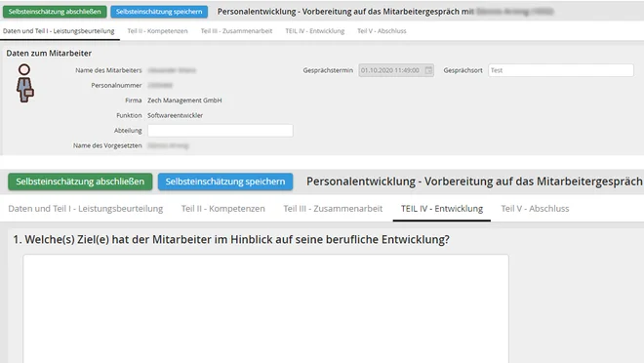Viewport: 644px width, 363px height.
Task: Select the lower TEIL IV - Entwicklung tab
Action: 442,209
